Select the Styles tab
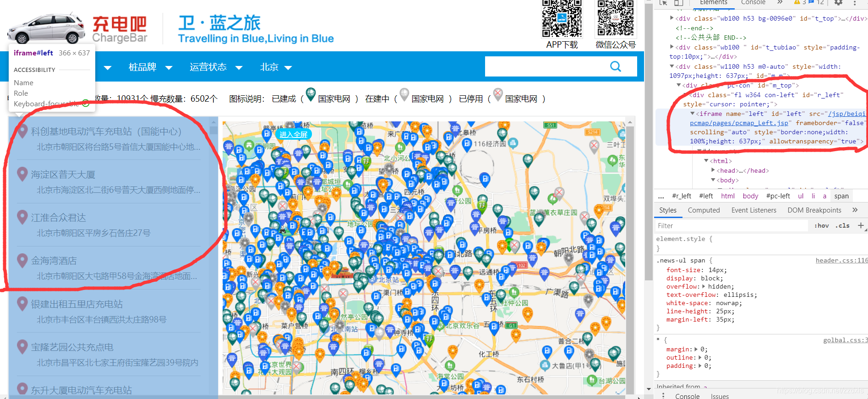This screenshot has height=399, width=868. tap(668, 210)
